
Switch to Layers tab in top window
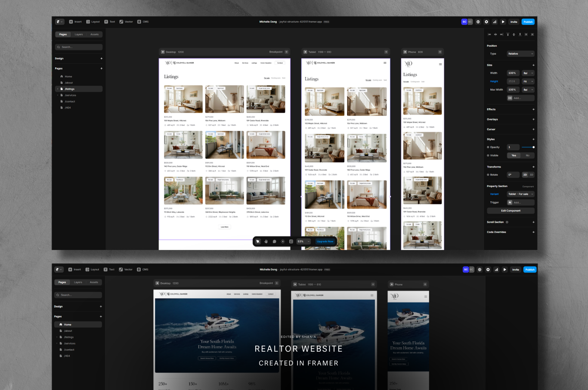[79, 34]
